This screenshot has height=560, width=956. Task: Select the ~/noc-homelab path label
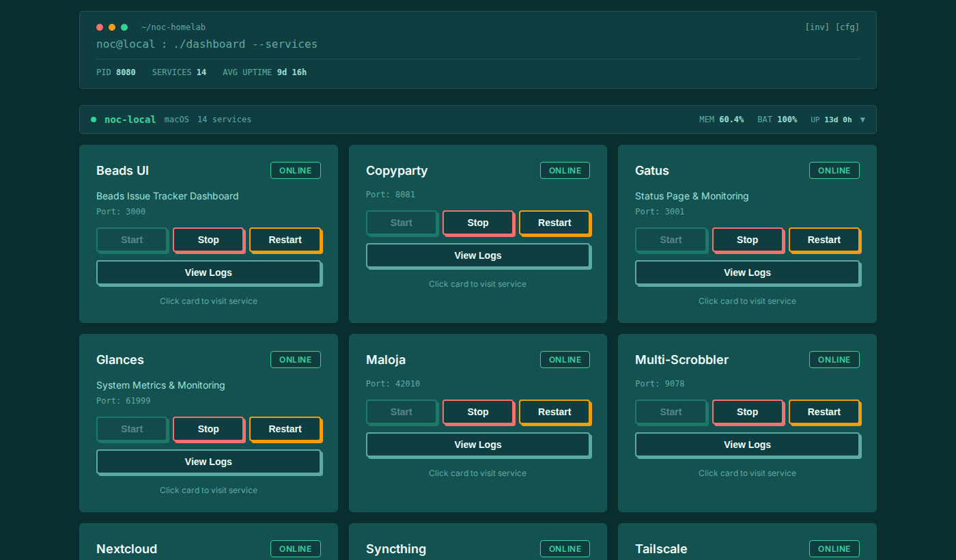pos(173,27)
